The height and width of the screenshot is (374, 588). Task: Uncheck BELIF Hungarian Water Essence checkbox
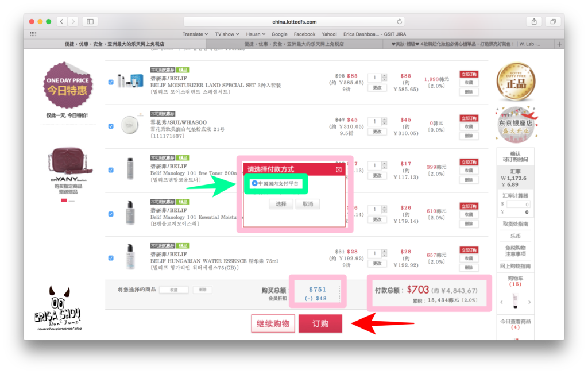111,258
